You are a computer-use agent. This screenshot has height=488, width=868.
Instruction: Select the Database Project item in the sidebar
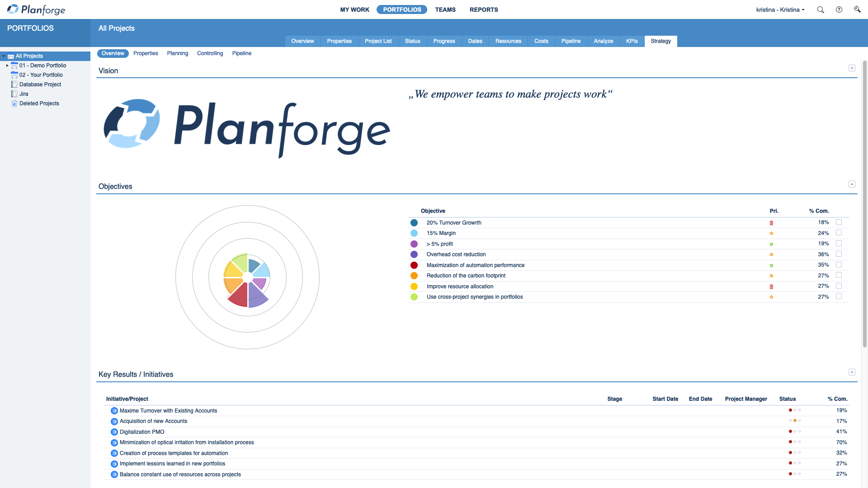click(x=40, y=84)
